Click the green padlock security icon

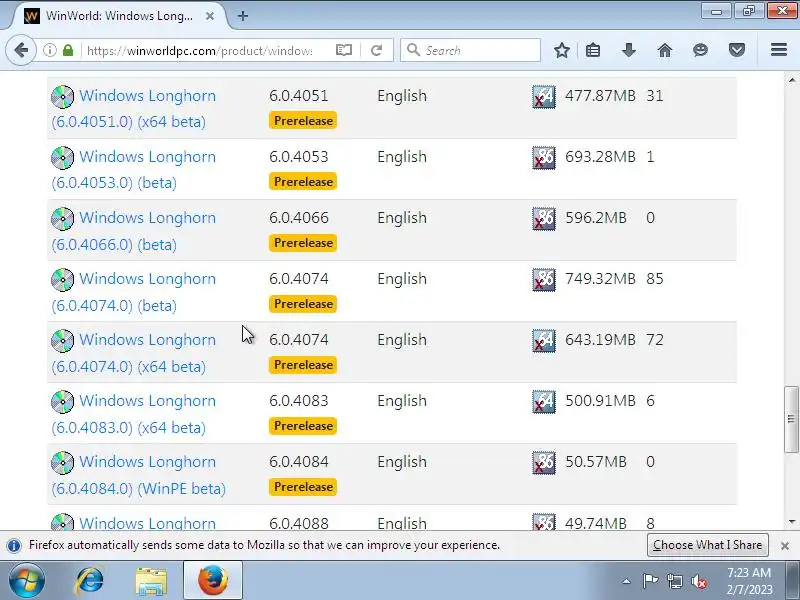(x=68, y=50)
